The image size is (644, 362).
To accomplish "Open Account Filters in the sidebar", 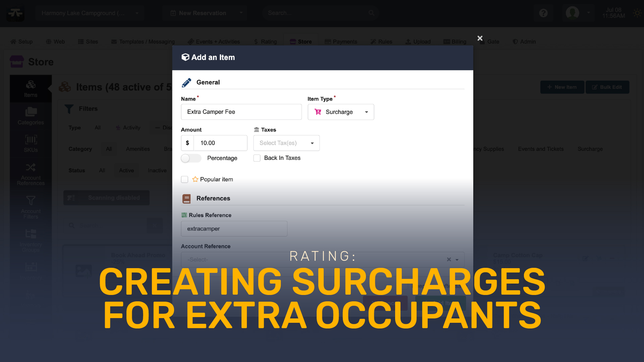I will 31,207.
